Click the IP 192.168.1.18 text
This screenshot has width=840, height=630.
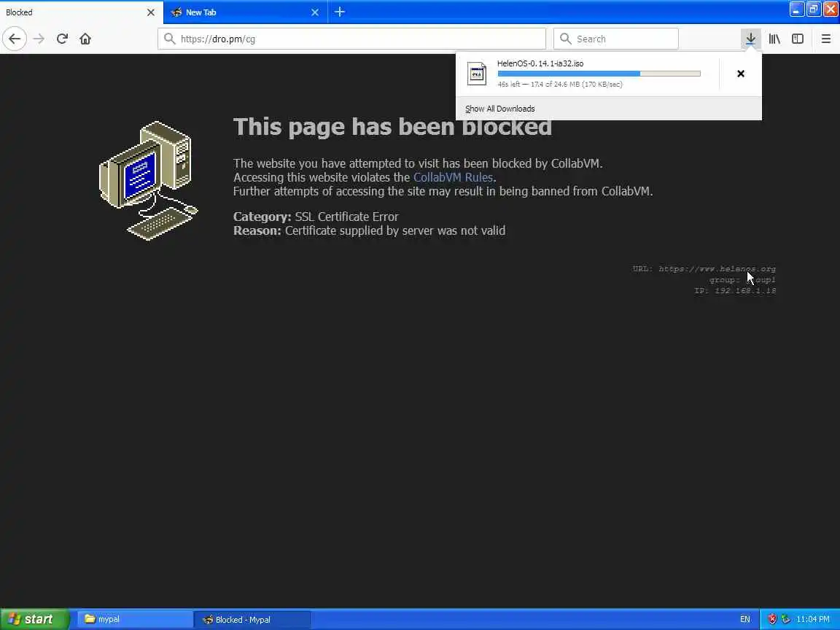pyautogui.click(x=735, y=290)
